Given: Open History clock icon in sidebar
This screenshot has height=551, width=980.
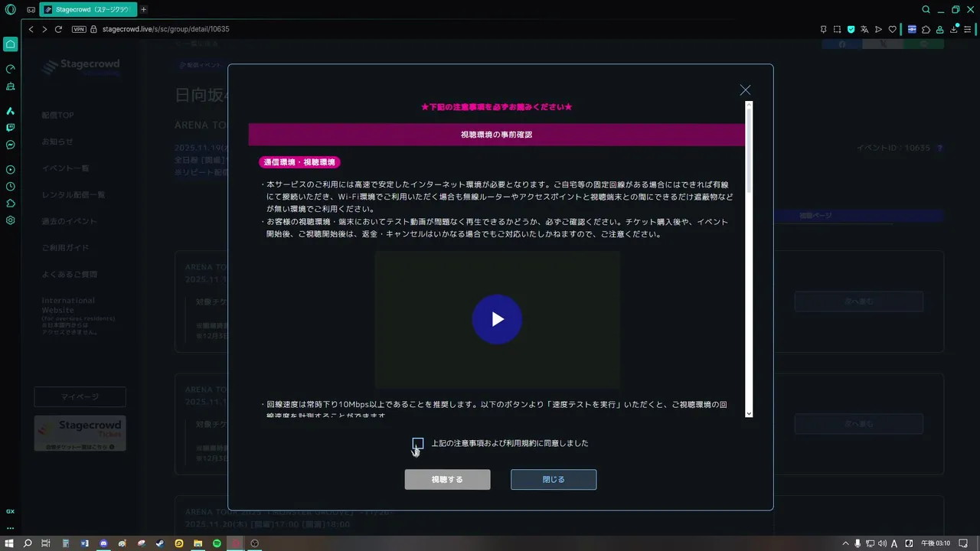Looking at the screenshot, I should [x=11, y=186].
